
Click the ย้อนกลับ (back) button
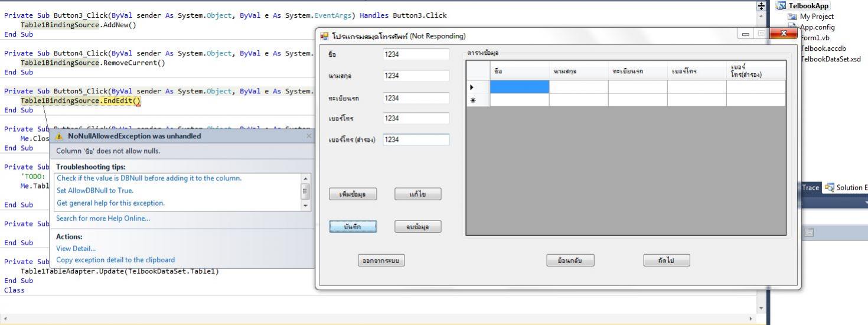570,261
